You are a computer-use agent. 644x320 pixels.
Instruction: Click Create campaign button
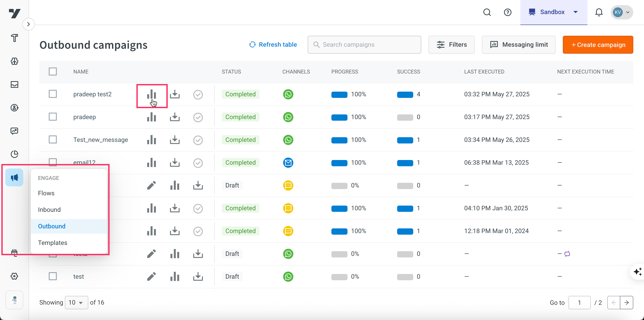click(x=598, y=44)
